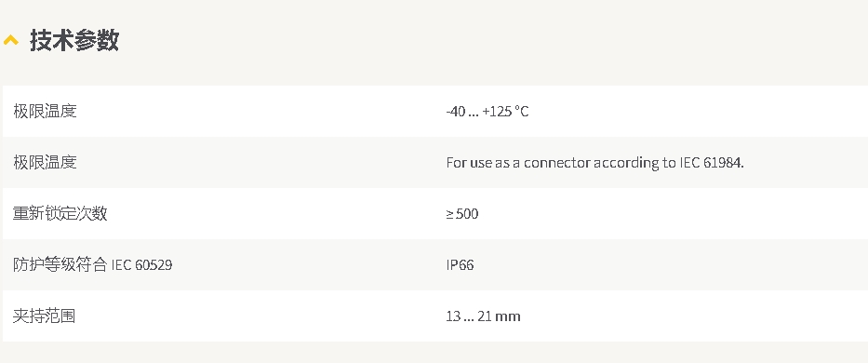Click the 13 ... 21 mm value

coord(483,316)
